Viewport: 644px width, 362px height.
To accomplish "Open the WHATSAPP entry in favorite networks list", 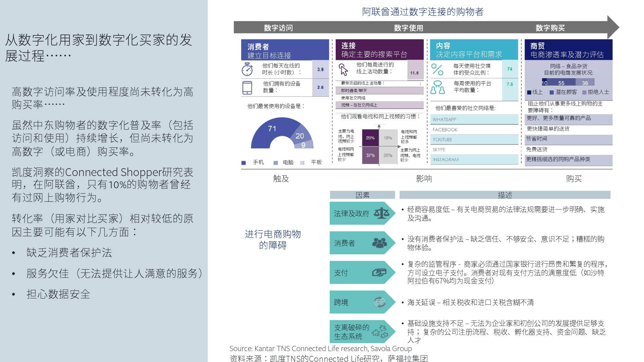I will pyautogui.click(x=473, y=119).
